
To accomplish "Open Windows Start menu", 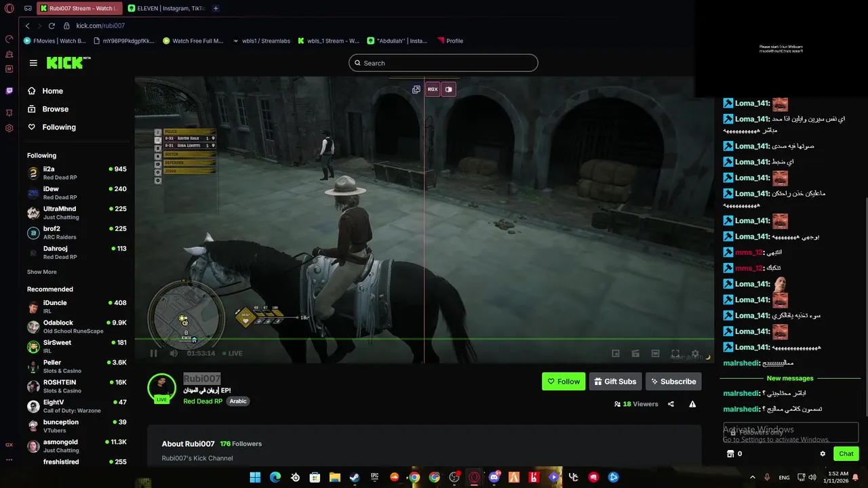I will [x=255, y=477].
